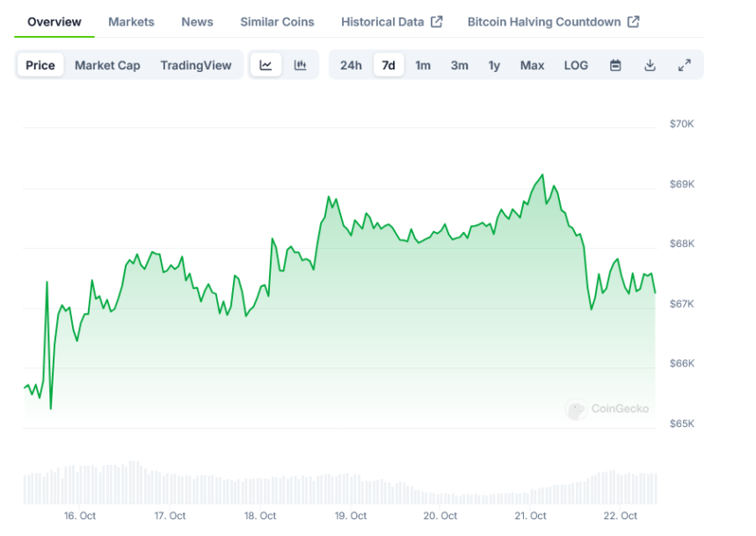Open Historical Data external link
Viewport: 756px width, 536px height.
click(x=391, y=22)
